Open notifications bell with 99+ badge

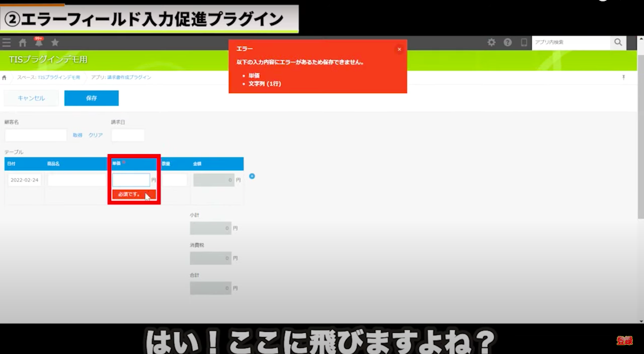click(39, 42)
